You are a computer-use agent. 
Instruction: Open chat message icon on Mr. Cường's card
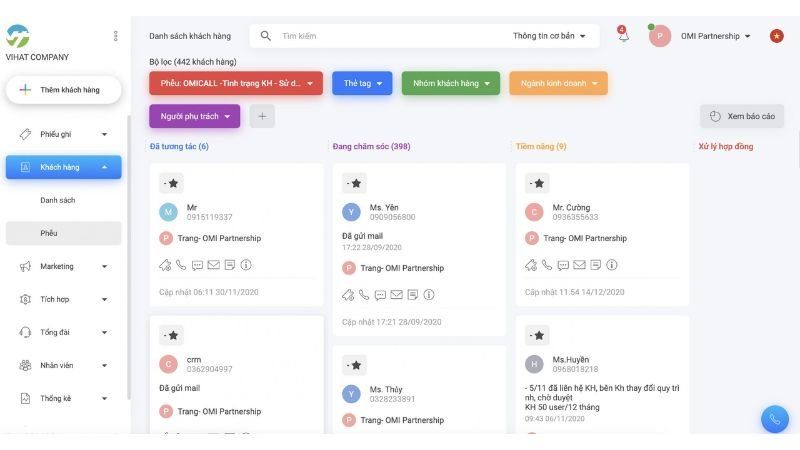(x=564, y=265)
